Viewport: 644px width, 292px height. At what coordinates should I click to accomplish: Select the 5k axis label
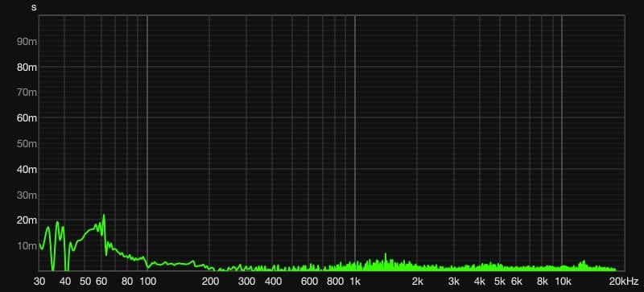(500, 282)
